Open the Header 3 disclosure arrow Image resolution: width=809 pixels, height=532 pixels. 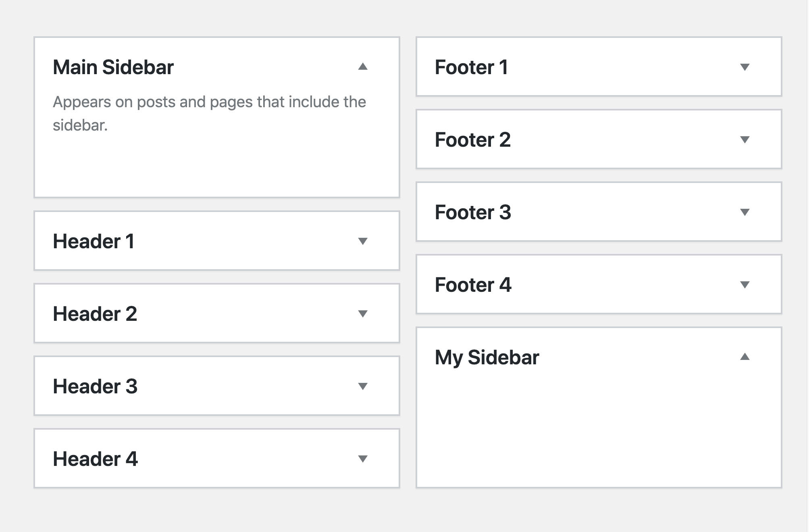(x=362, y=386)
